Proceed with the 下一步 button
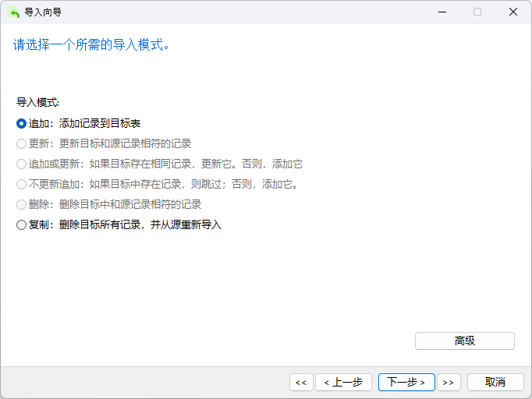The height and width of the screenshot is (399, 532). coord(406,382)
